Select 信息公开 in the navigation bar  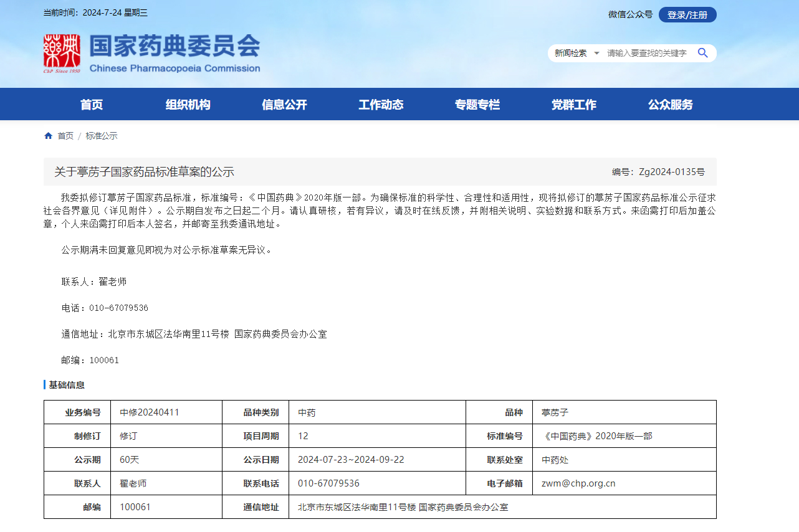(x=284, y=105)
